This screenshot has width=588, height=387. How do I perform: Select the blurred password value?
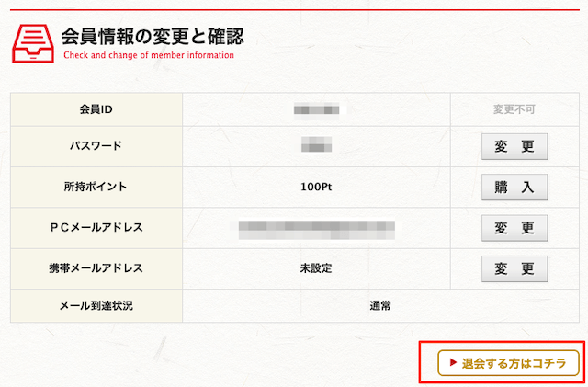click(x=316, y=144)
